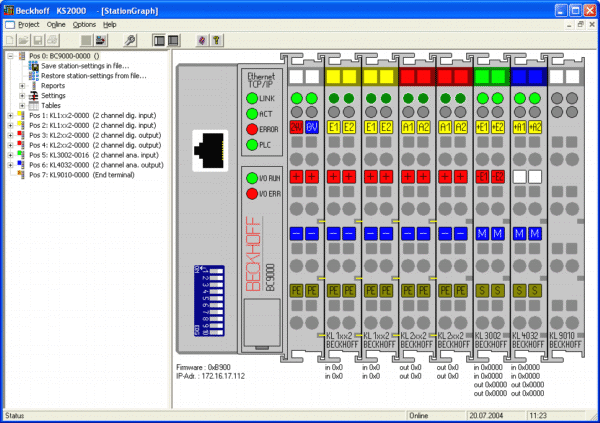Toggle the station graph view button
The height and width of the screenshot is (423, 600).
coord(173,40)
